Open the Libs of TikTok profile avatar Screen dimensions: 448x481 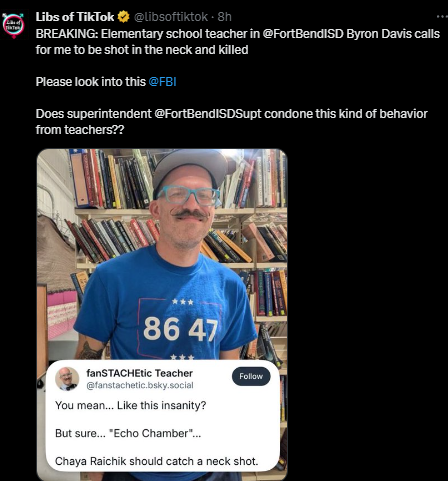tap(13, 26)
